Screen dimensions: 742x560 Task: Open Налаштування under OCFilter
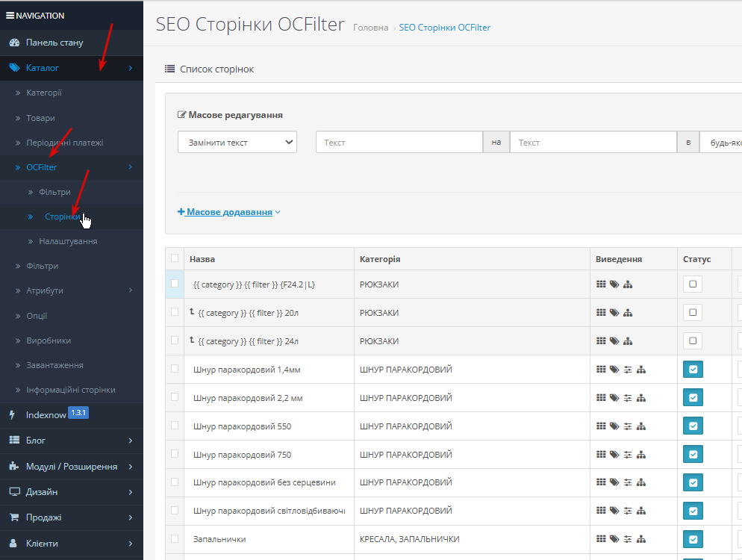[68, 241]
